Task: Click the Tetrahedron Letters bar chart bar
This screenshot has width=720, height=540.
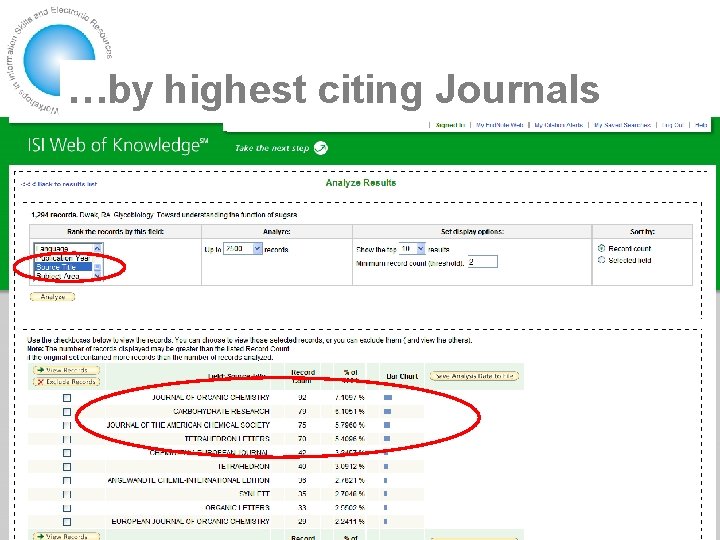Action: (x=387, y=439)
